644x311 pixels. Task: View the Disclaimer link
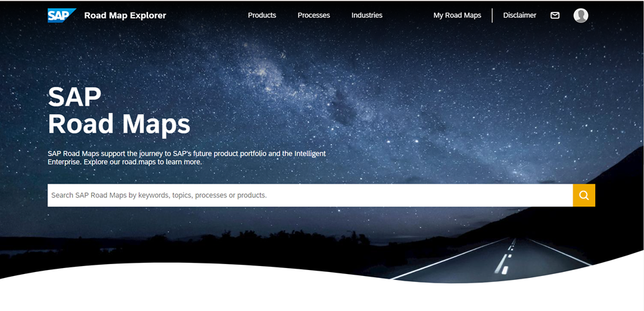520,15
